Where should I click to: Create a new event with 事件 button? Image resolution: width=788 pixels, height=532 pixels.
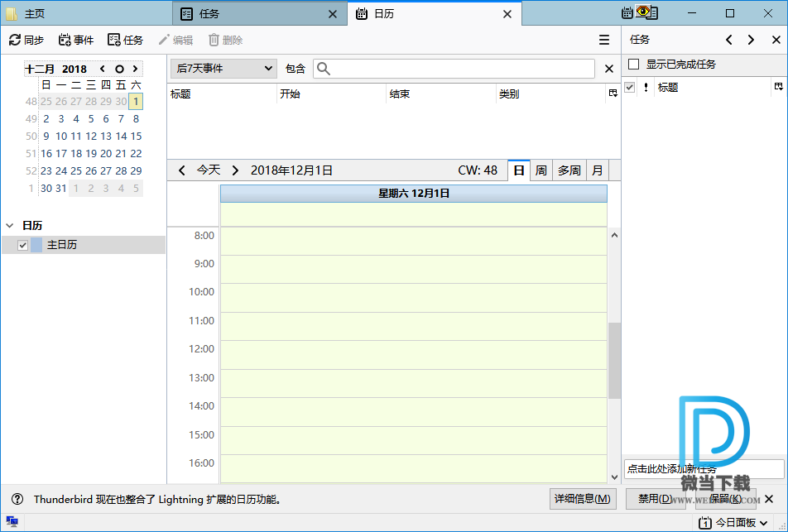point(75,40)
